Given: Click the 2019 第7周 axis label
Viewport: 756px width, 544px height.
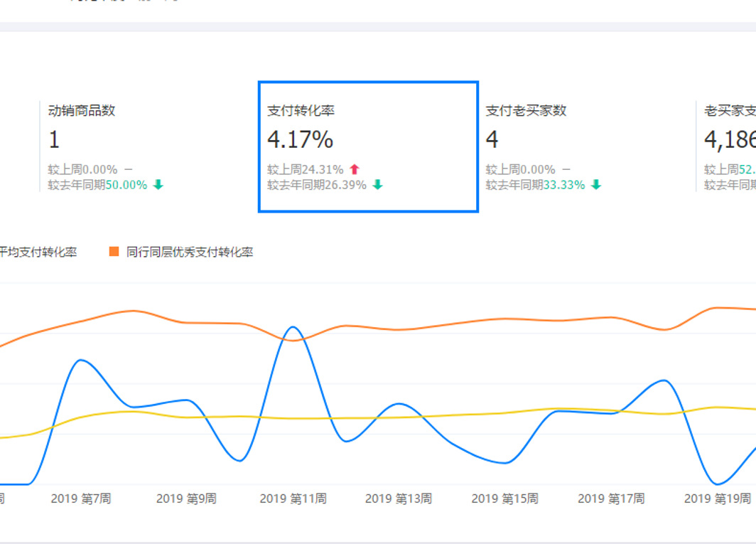Looking at the screenshot, I should (81, 498).
